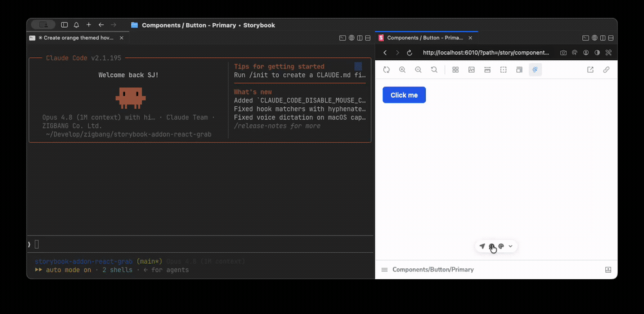Click the vertical split icon above right pane
Viewport: 644px width, 314px height.
tap(603, 38)
